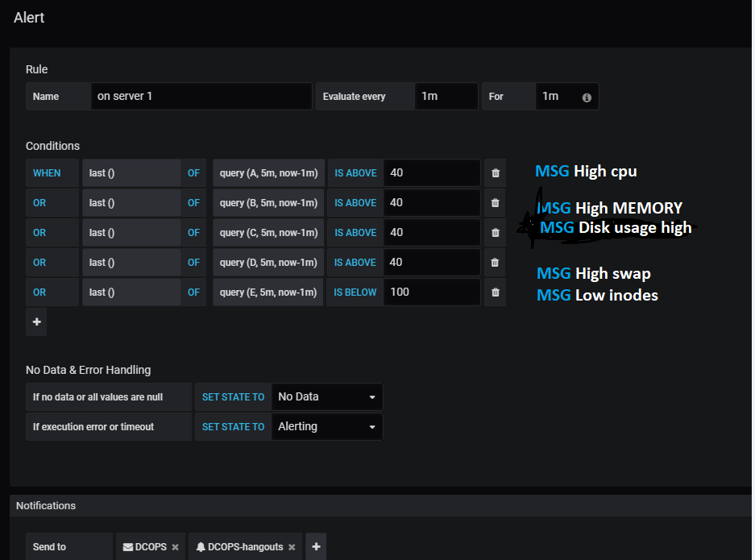755x560 pixels.
Task: Open the Alerting state dropdown
Action: 326,426
